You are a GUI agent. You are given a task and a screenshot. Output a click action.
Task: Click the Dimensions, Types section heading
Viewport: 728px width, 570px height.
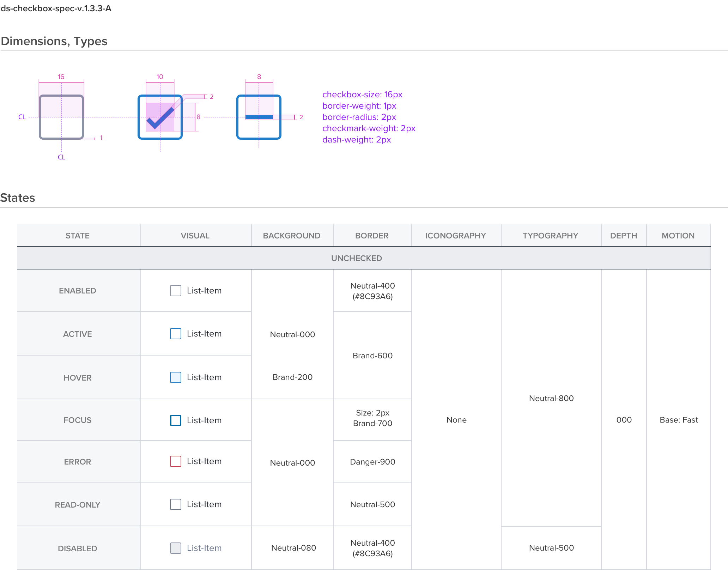point(54,41)
